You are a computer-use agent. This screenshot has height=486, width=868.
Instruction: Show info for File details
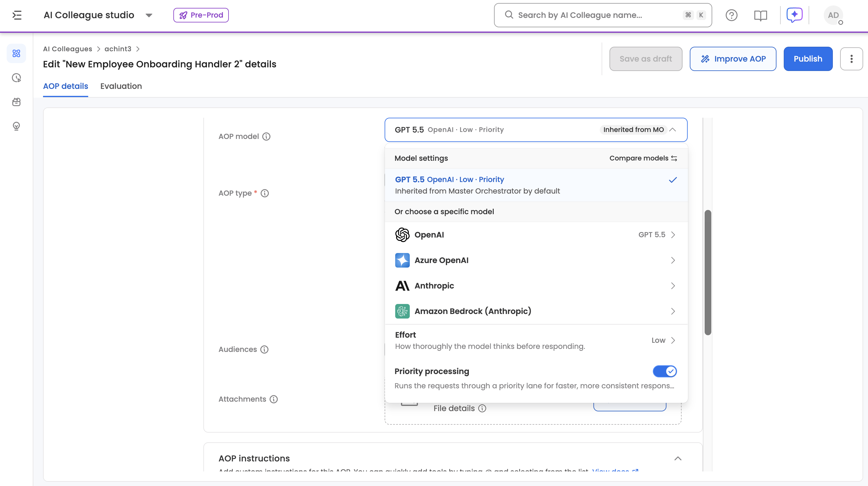482,408
